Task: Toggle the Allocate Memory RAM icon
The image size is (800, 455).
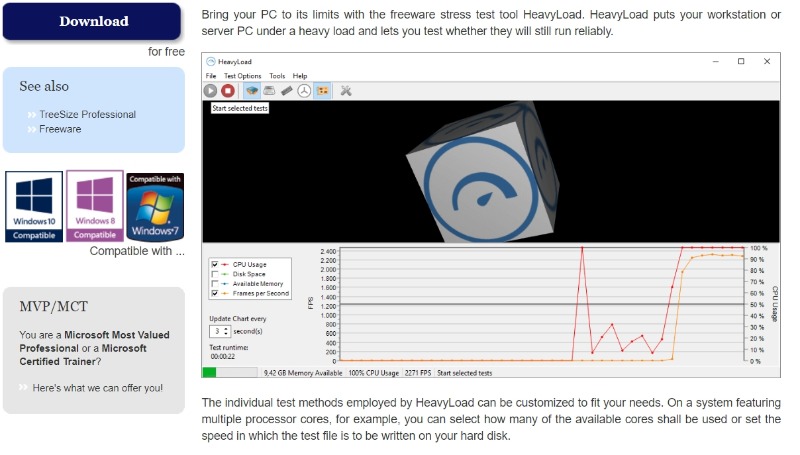Action: (287, 91)
